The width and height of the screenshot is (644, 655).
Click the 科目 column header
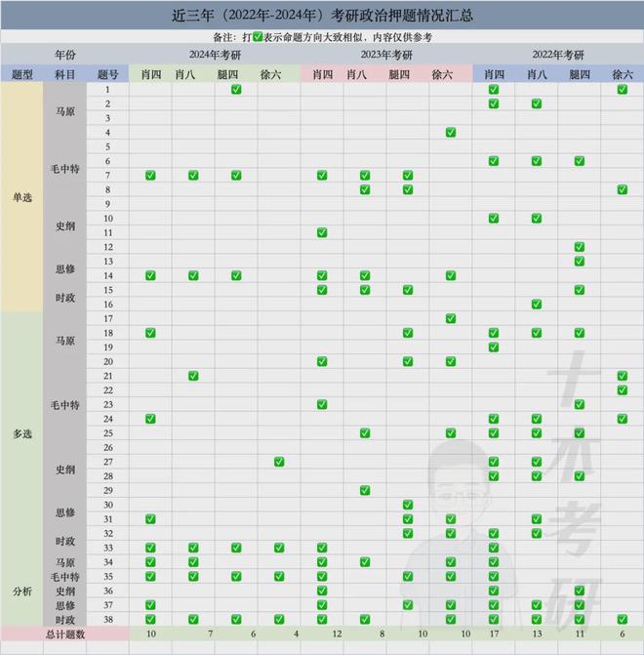click(x=64, y=75)
